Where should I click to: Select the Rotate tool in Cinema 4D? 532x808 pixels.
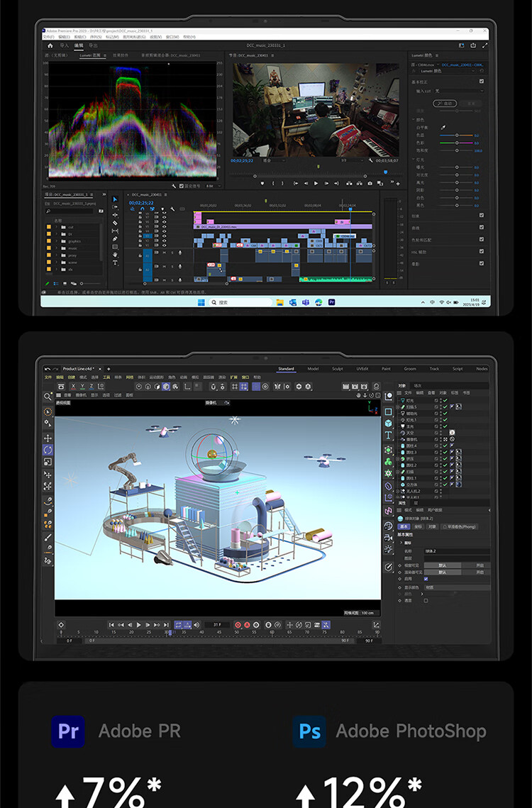(x=48, y=450)
